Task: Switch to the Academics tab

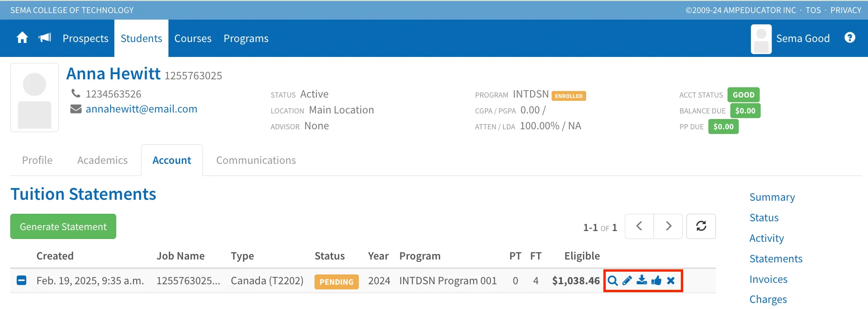Action: coord(103,160)
